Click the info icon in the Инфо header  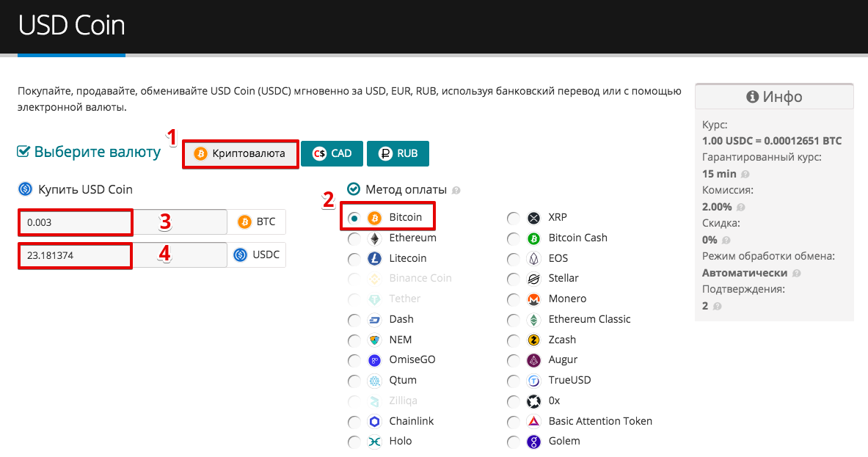coord(752,97)
